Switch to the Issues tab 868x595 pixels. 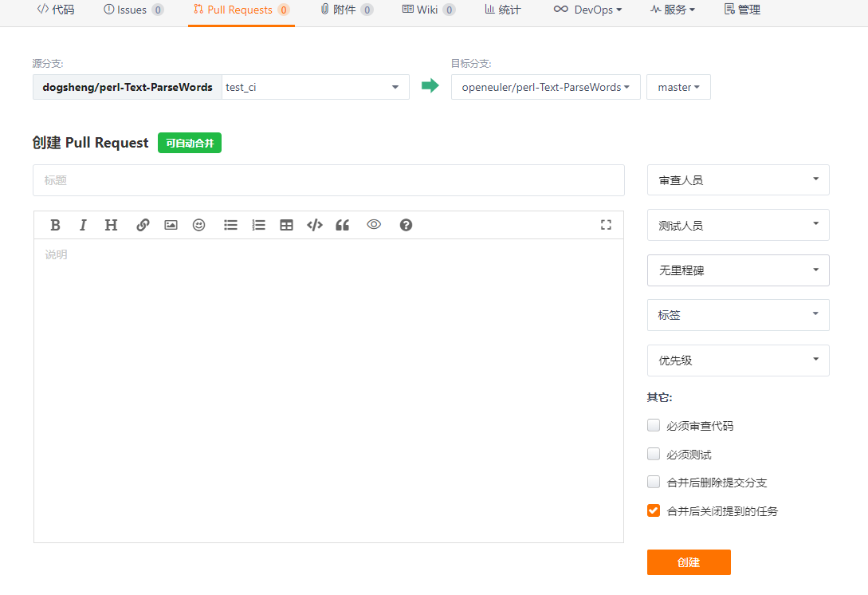133,10
